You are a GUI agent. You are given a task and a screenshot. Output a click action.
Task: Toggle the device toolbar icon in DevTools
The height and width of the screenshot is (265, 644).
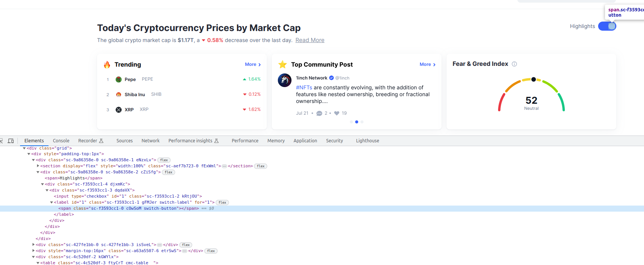point(11,141)
